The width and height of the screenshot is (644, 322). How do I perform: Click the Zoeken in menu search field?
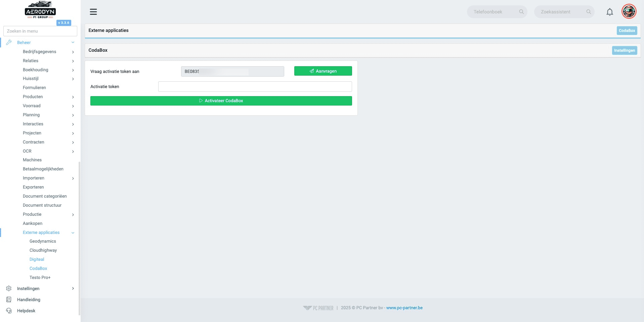(x=40, y=31)
